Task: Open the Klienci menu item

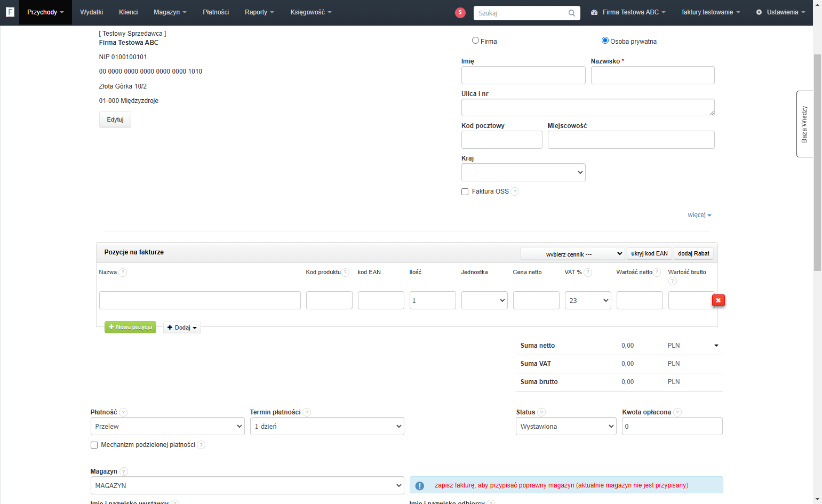Action: [x=129, y=12]
